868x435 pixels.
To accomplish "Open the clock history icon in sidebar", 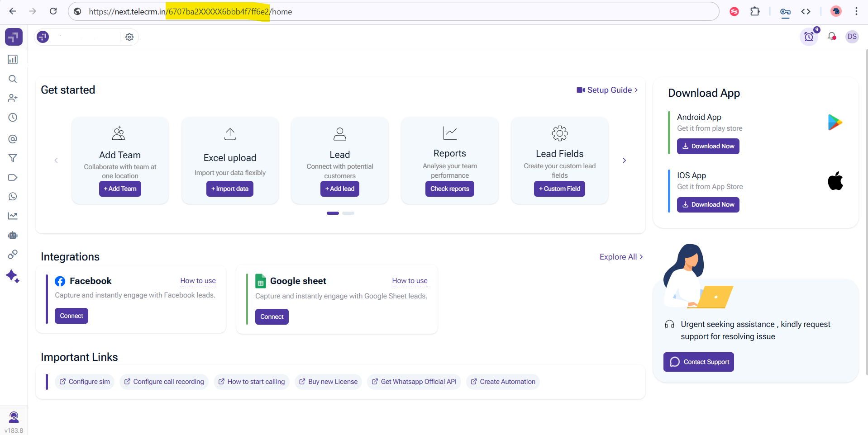I will tap(13, 118).
